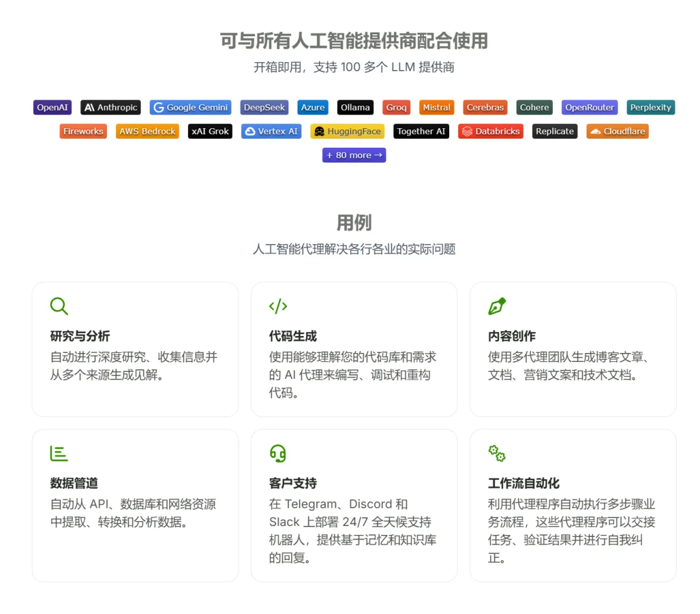700x614 pixels.
Task: Click the description starting 自动从 API
Action: [x=133, y=513]
